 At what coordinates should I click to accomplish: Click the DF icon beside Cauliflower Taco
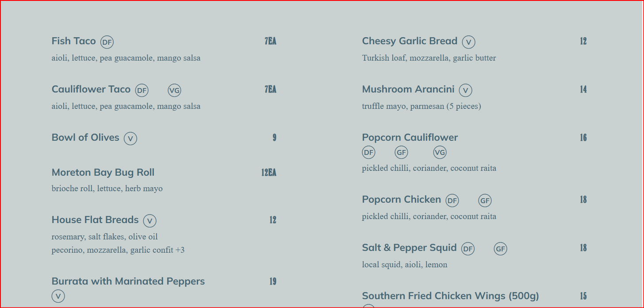[x=142, y=91]
